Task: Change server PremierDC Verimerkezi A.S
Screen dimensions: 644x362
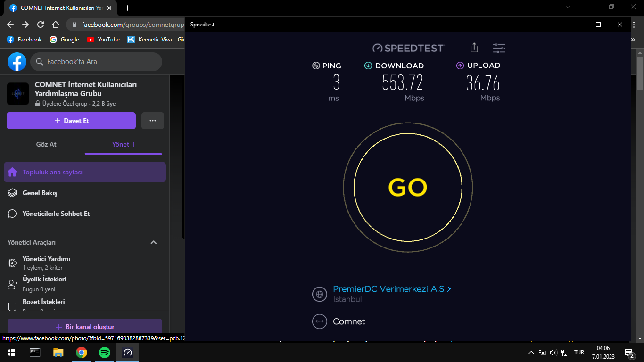Action: (x=392, y=289)
